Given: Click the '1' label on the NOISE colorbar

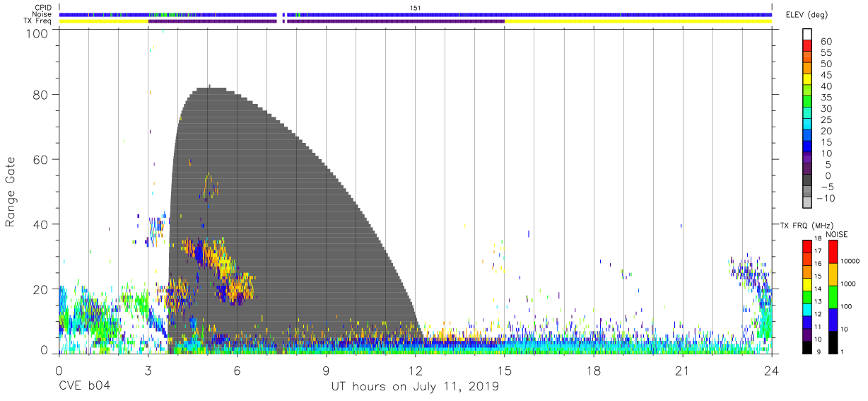Looking at the screenshot, I should click(843, 352).
